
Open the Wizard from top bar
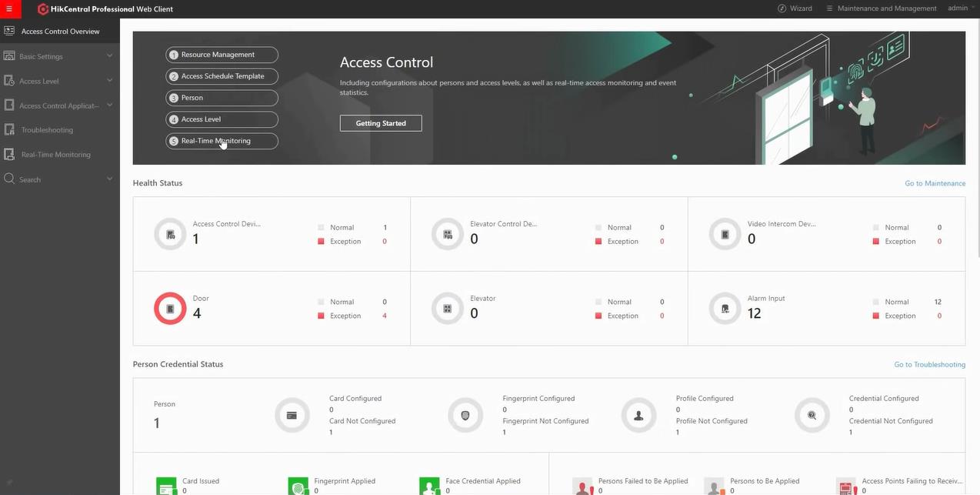pyautogui.click(x=795, y=8)
